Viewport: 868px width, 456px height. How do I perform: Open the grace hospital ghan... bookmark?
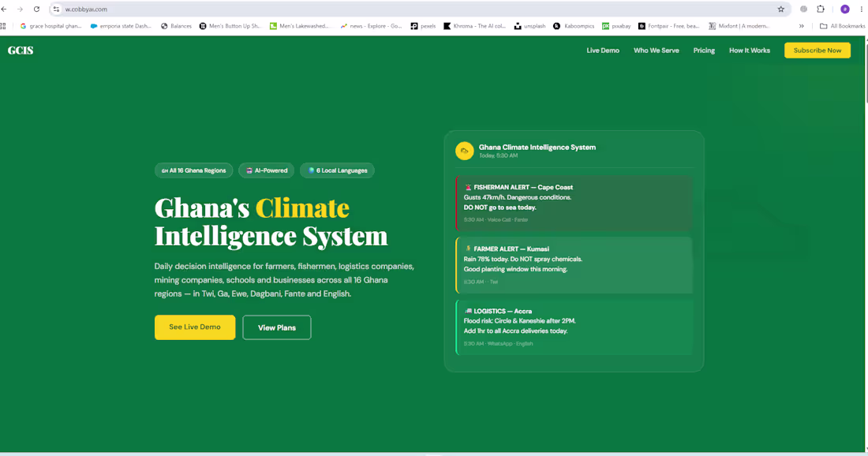click(51, 26)
